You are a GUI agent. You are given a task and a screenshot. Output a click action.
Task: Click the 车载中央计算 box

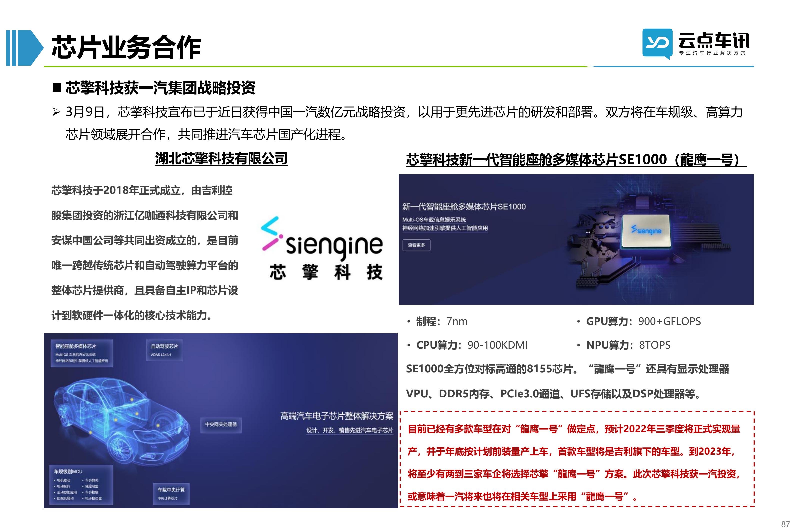pos(171,494)
